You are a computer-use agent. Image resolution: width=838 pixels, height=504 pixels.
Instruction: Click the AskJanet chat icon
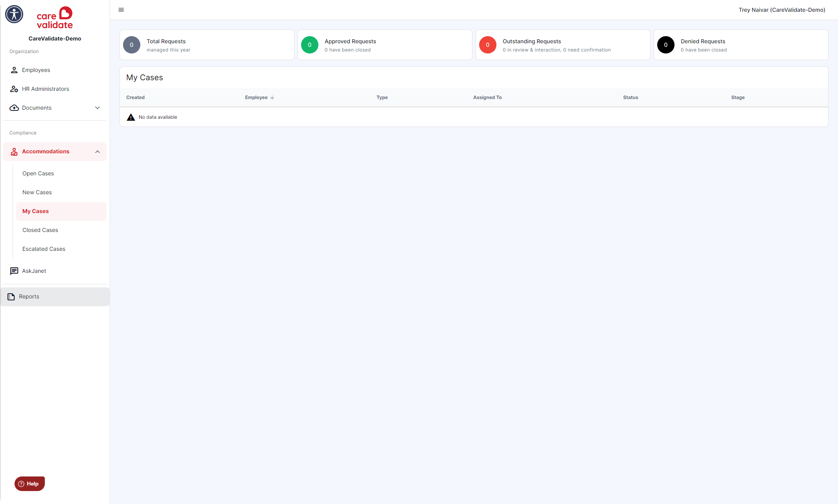pyautogui.click(x=14, y=271)
